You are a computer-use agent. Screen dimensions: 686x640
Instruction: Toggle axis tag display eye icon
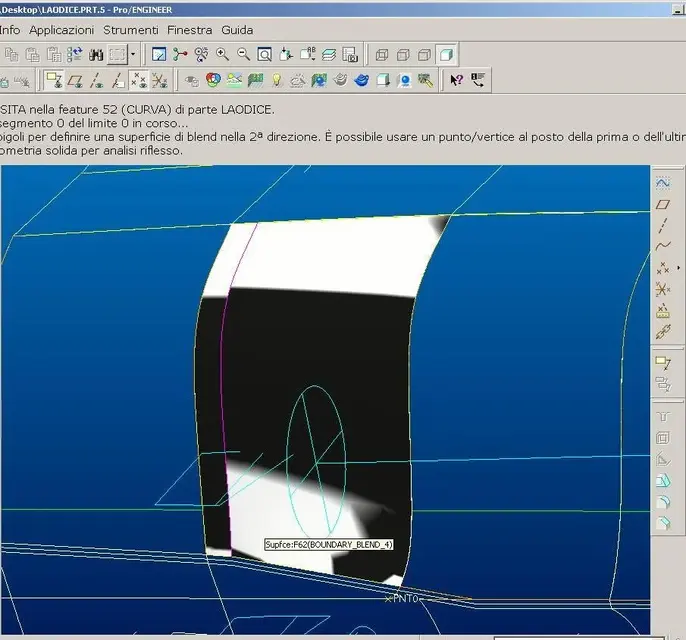tap(118, 81)
